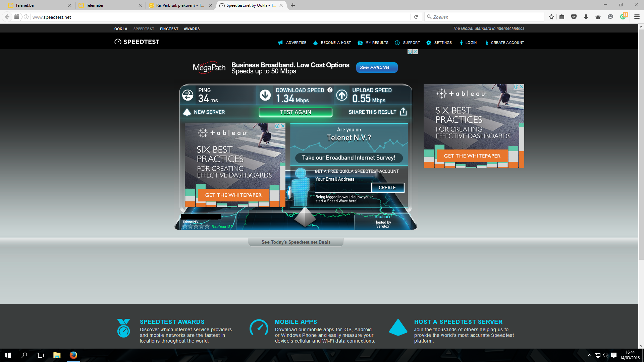644x362 pixels.
Task: Open AWARDS in top navigation
Action: click(192, 29)
